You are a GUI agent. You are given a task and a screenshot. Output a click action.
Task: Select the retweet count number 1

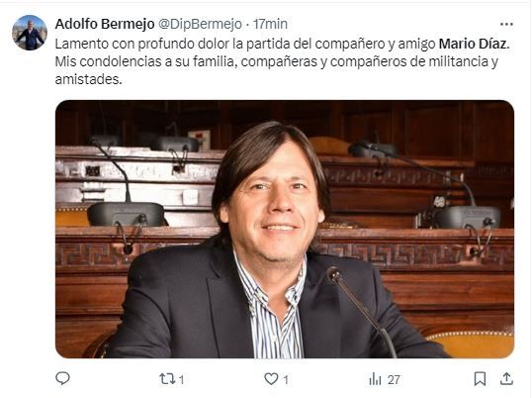[x=182, y=379]
